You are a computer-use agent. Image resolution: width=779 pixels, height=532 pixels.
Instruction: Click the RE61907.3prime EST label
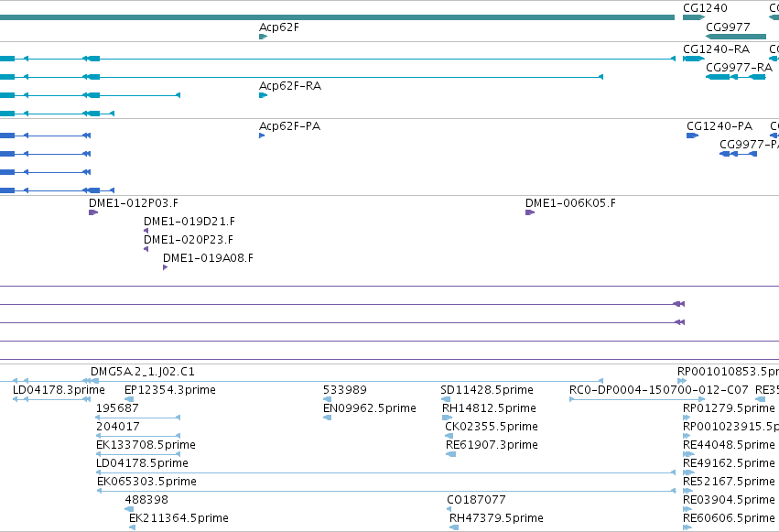[x=492, y=445]
